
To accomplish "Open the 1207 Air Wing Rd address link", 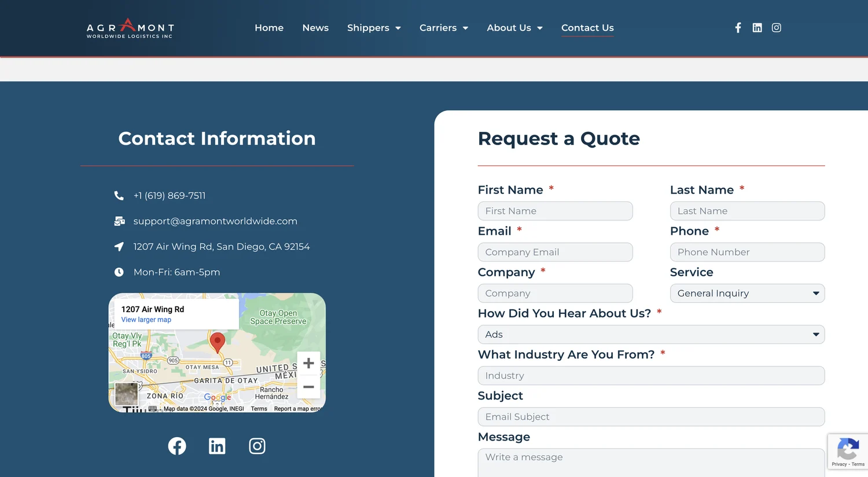I will 222,246.
